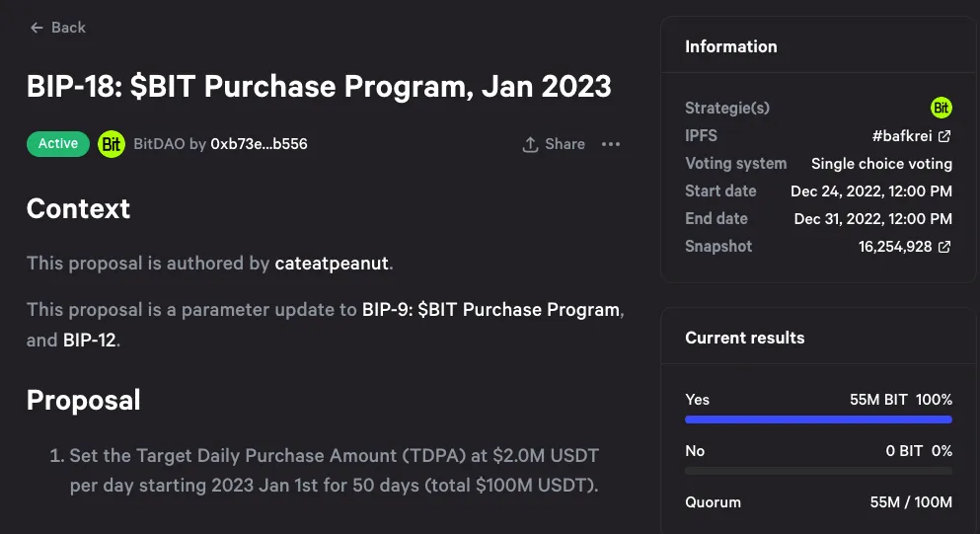
Task: Open the three-dot more options menu
Action: [x=611, y=144]
